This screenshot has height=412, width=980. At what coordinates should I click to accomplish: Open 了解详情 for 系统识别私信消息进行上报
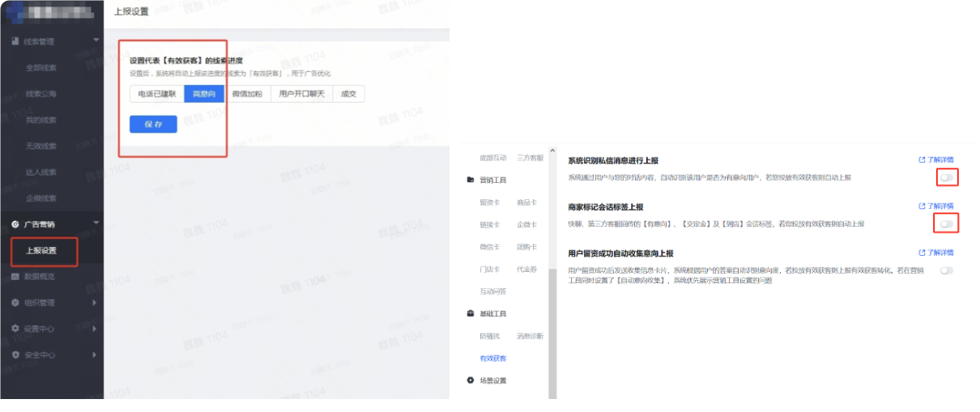pos(940,160)
